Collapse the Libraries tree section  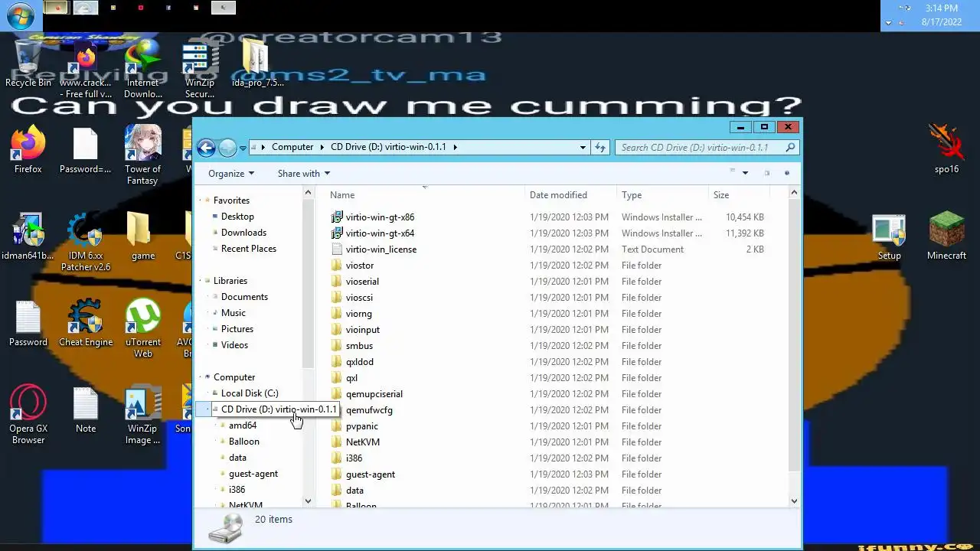click(201, 281)
